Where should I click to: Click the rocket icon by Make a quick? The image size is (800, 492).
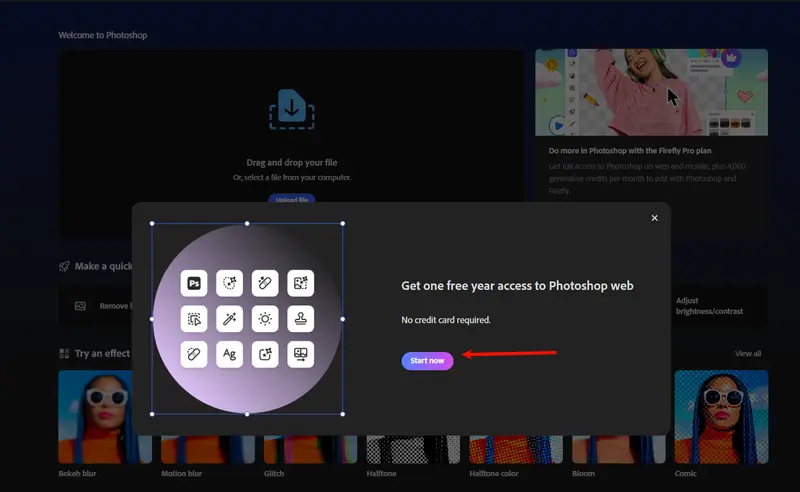coord(64,266)
